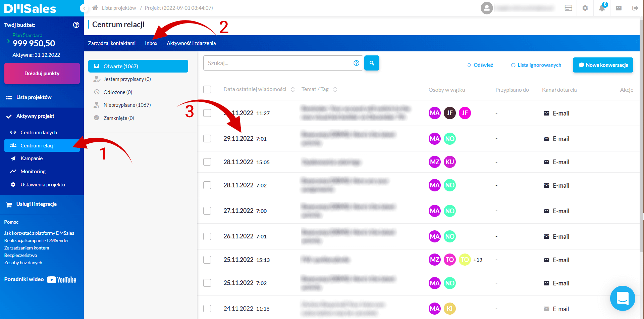This screenshot has width=644, height=319.
Task: Check the 29.11.2022 7:01 conversation checkbox
Action: pyautogui.click(x=207, y=139)
